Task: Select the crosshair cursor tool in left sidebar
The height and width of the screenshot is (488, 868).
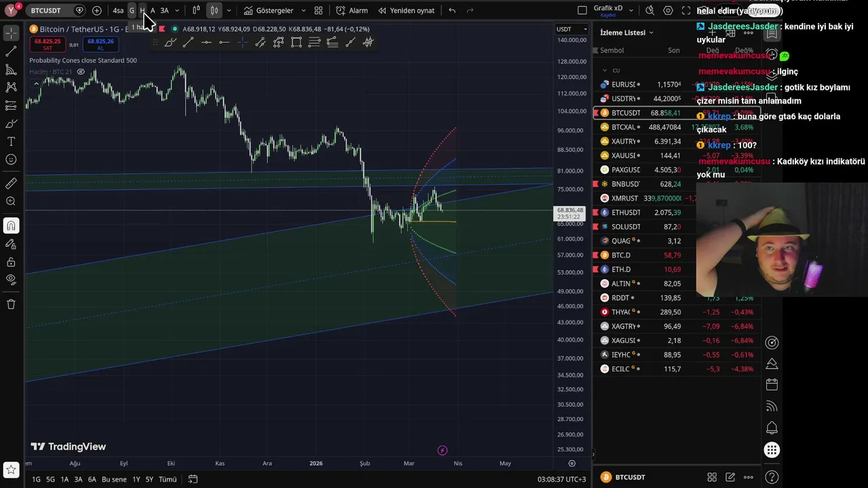Action: [11, 33]
